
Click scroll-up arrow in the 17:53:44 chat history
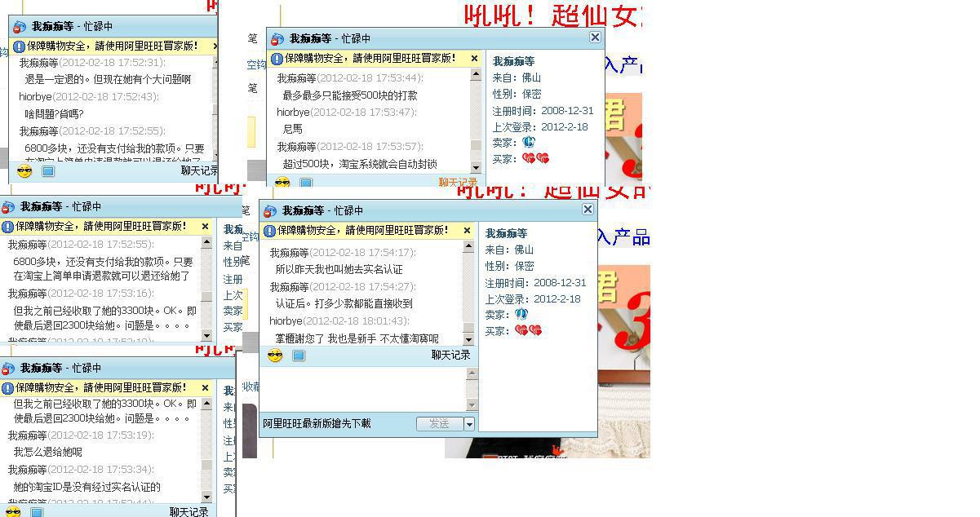point(476,74)
